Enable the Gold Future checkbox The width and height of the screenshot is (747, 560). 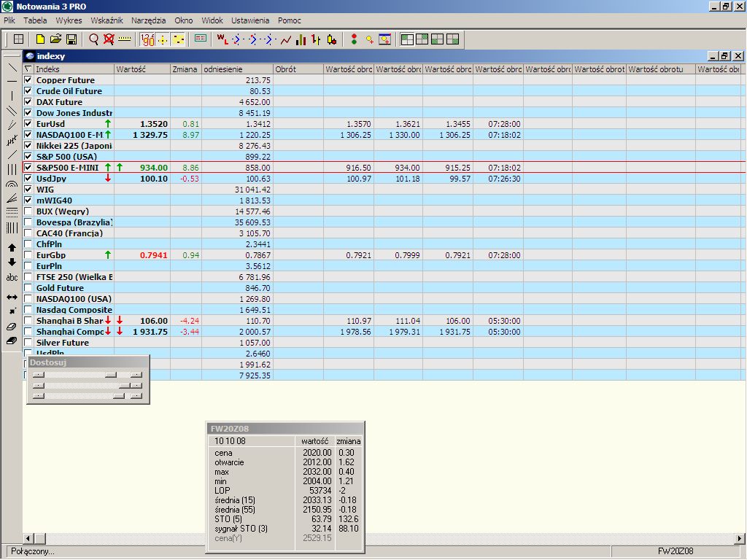(28, 288)
